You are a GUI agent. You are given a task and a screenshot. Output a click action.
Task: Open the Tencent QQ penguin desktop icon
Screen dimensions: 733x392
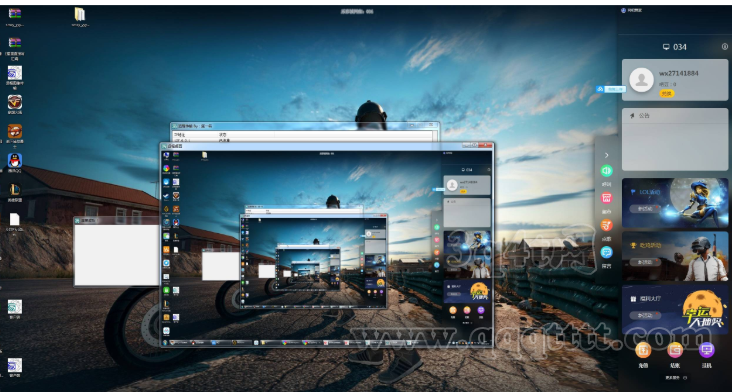[x=15, y=161]
